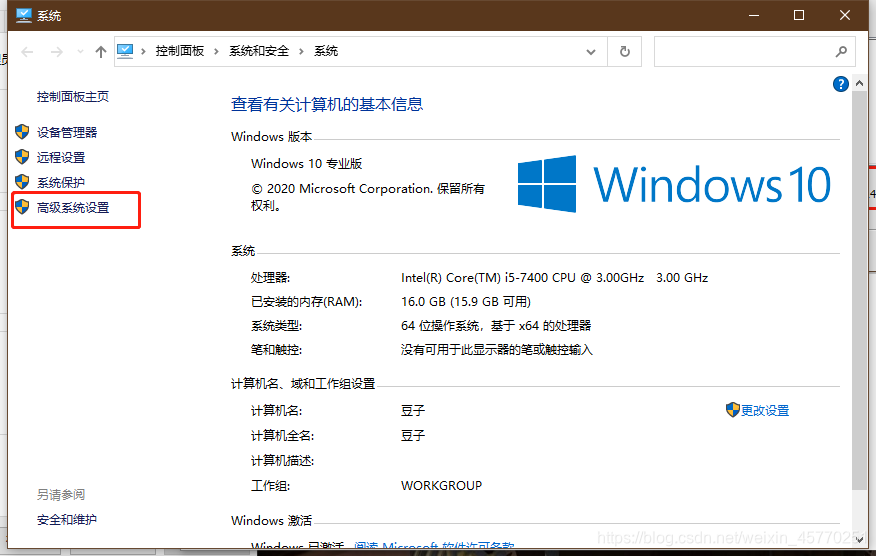Screen dimensions: 876x556
Task: Minimize the 系统 window
Action: (754, 15)
